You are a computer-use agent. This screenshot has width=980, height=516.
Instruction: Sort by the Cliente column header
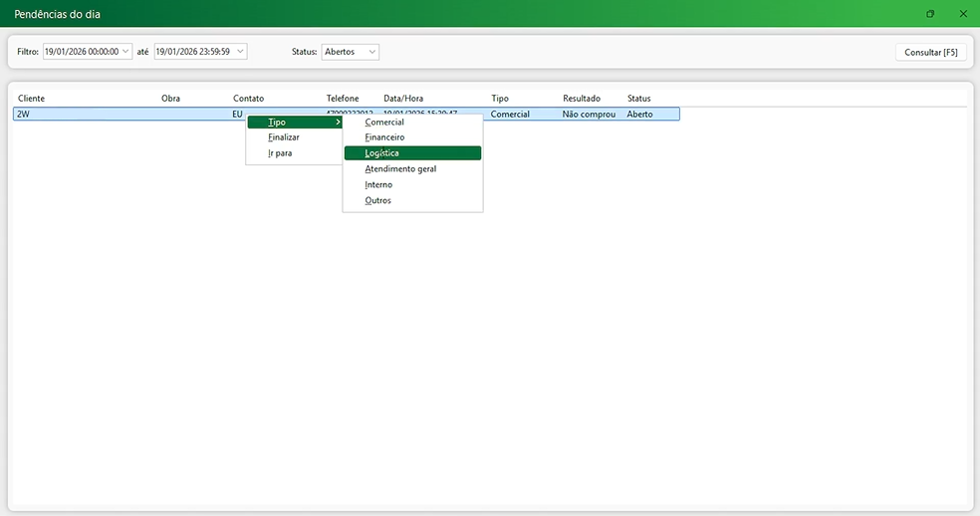(31, 99)
